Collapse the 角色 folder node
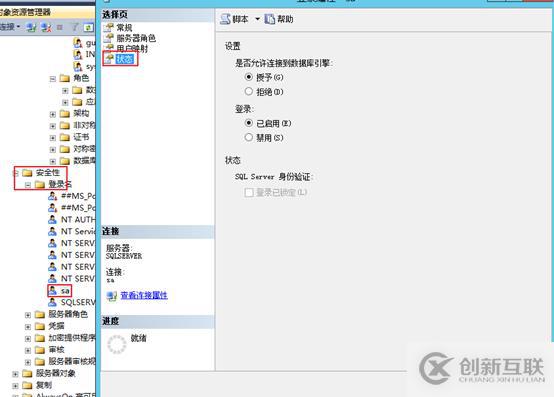 pyautogui.click(x=53, y=78)
